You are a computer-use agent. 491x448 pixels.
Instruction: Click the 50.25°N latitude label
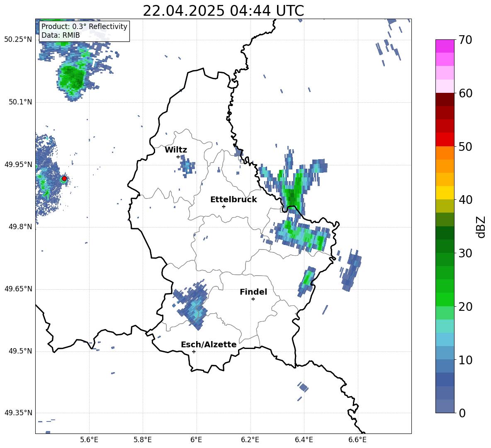pyautogui.click(x=19, y=40)
